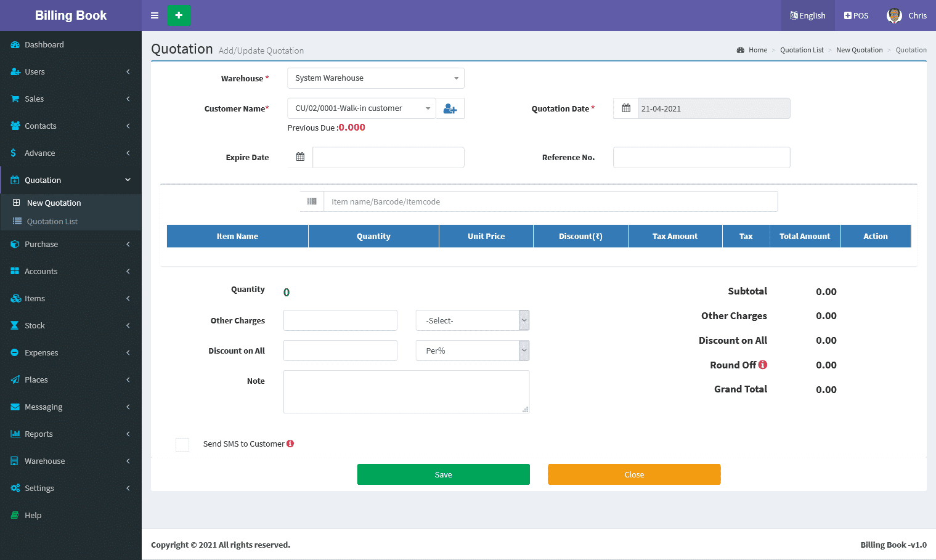Click the green Save button
The image size is (936, 560).
443,474
